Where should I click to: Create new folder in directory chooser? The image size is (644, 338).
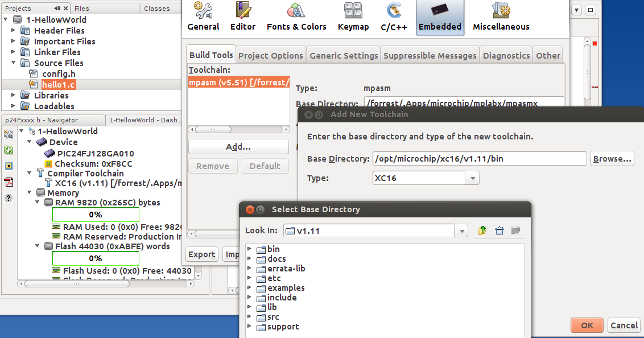tap(516, 230)
